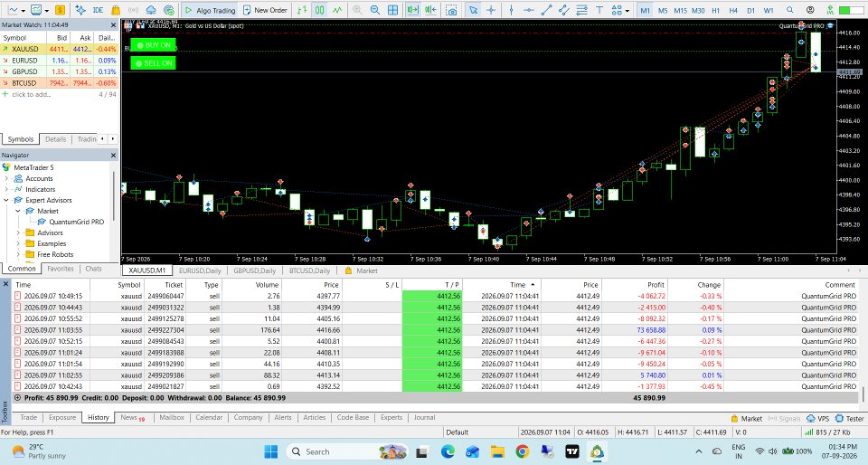Switch to M15 timeframe
Image resolution: width=868 pixels, height=465 pixels.
tap(680, 10)
